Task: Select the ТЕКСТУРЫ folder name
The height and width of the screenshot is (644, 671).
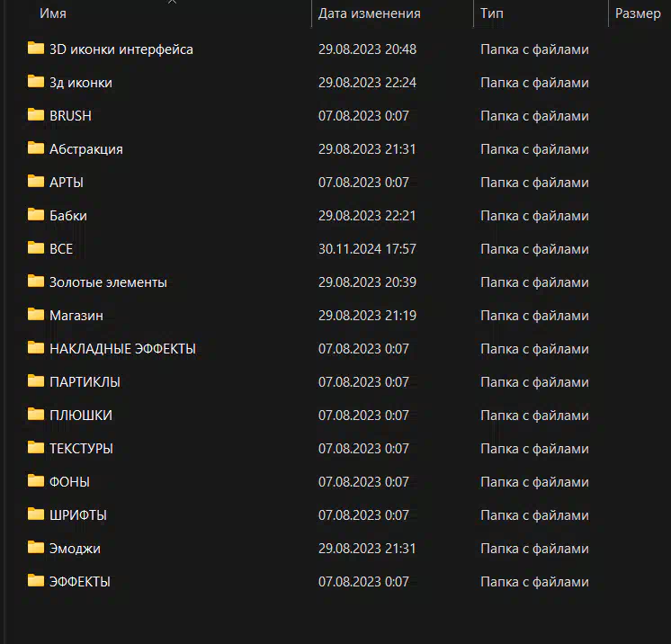Action: point(81,449)
